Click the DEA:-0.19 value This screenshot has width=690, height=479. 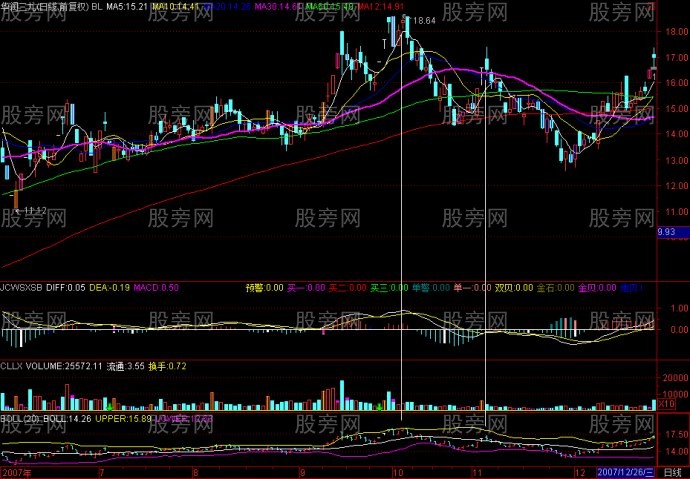pyautogui.click(x=110, y=288)
